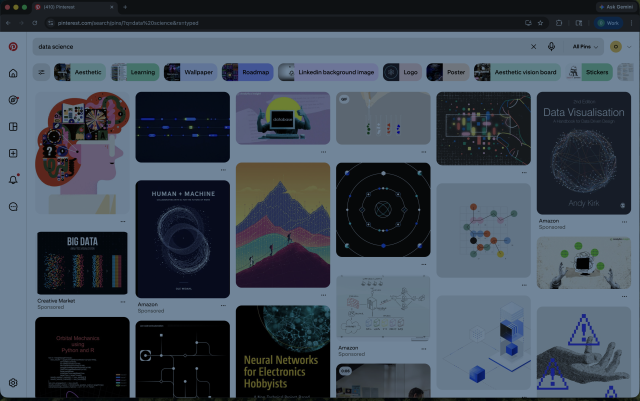Select the Learning filter chip
This screenshot has width=640, height=401.
coord(135,72)
